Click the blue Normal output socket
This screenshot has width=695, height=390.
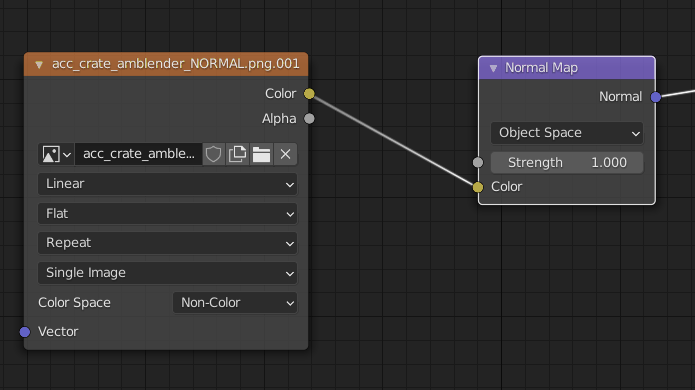tap(656, 97)
